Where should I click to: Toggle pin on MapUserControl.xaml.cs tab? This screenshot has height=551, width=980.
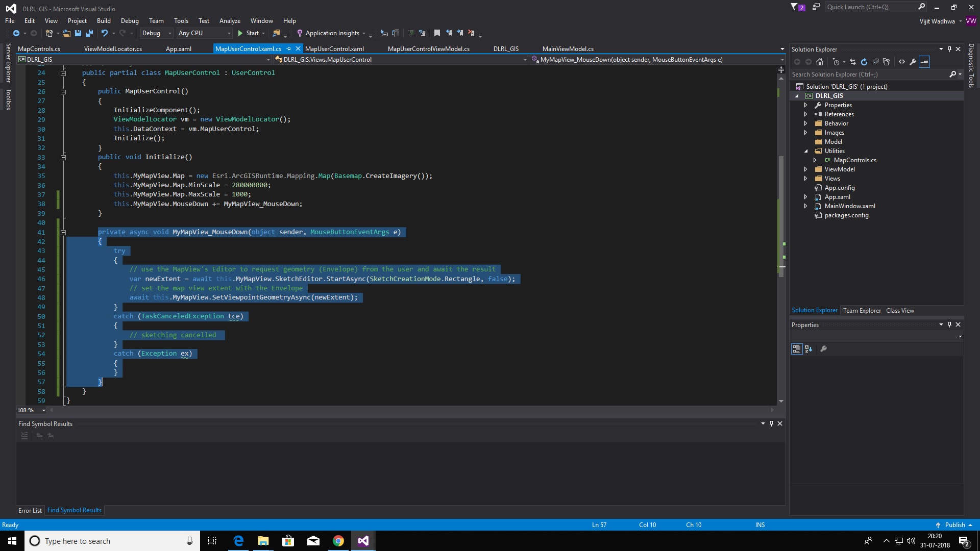click(x=289, y=49)
